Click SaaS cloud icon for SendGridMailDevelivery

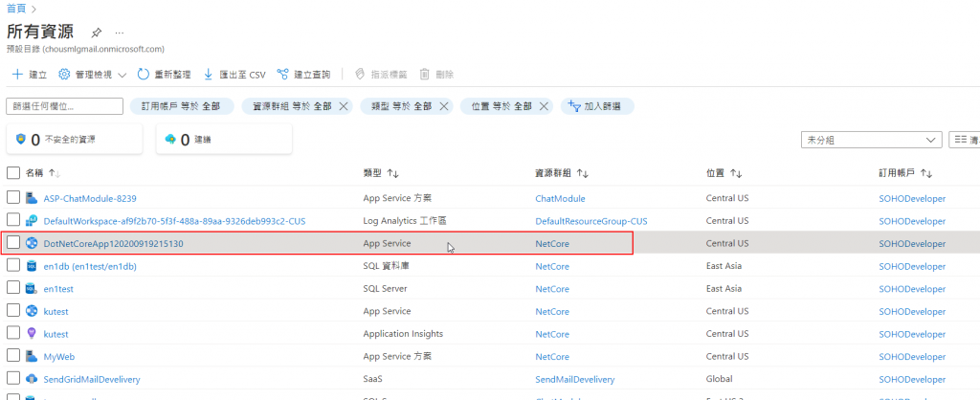click(32, 378)
